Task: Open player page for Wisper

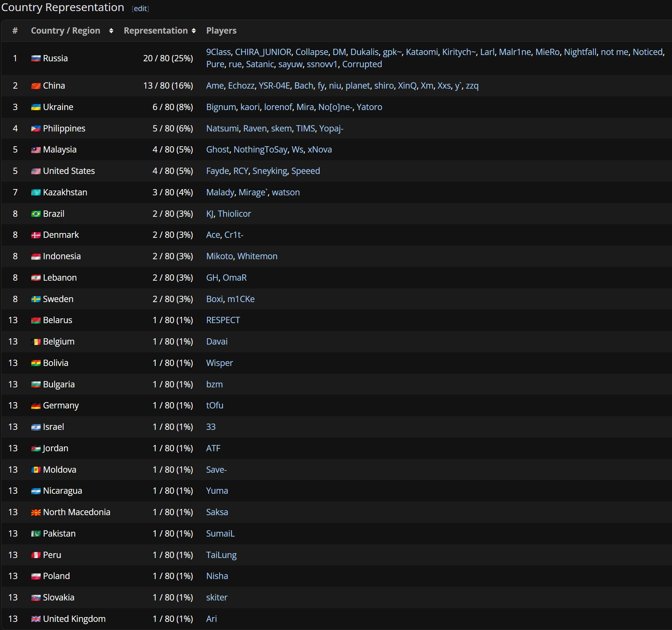Action: click(220, 363)
